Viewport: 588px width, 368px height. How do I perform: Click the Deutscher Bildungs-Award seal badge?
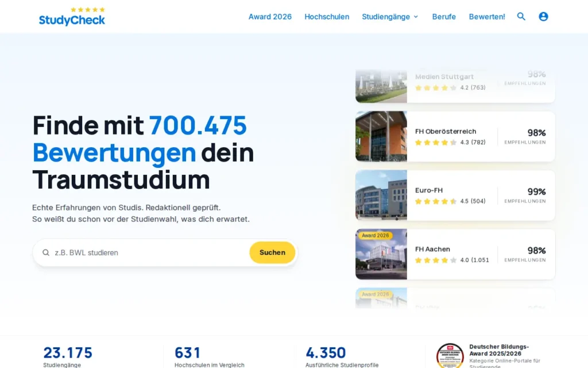point(450,355)
